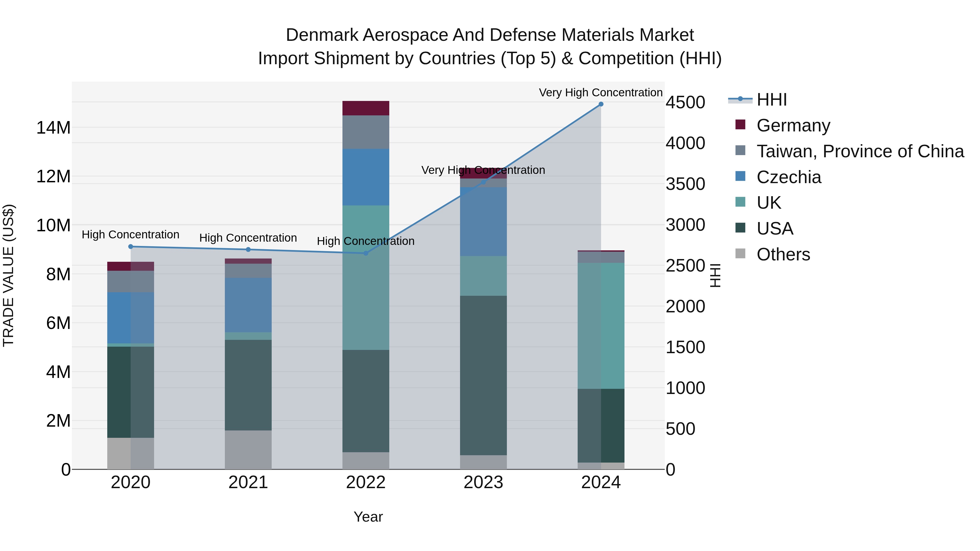
Task: Click the Czechia segment of 2023 bar
Action: (483, 222)
